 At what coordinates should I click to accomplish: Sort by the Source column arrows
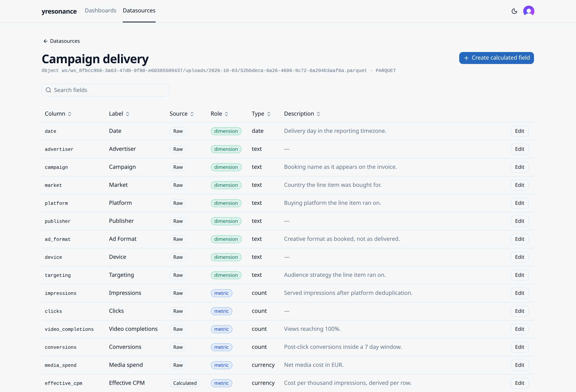192,114
